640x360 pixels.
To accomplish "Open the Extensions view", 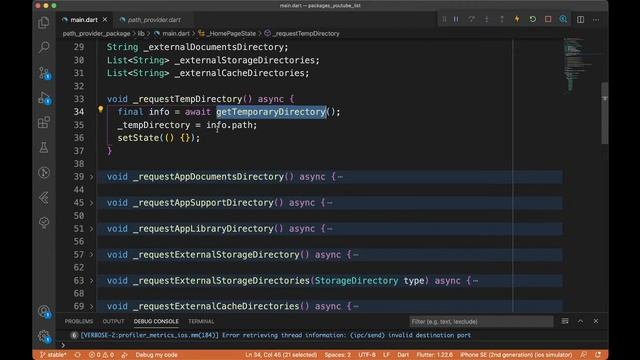I will (44, 122).
